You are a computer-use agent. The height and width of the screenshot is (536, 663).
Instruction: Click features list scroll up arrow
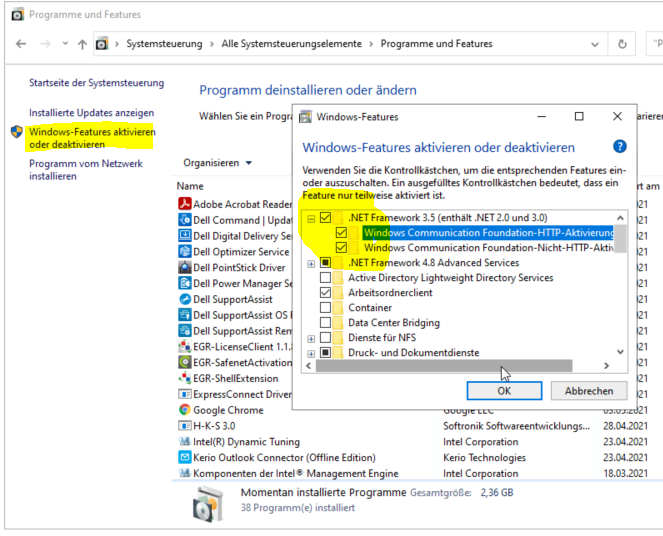[x=620, y=218]
